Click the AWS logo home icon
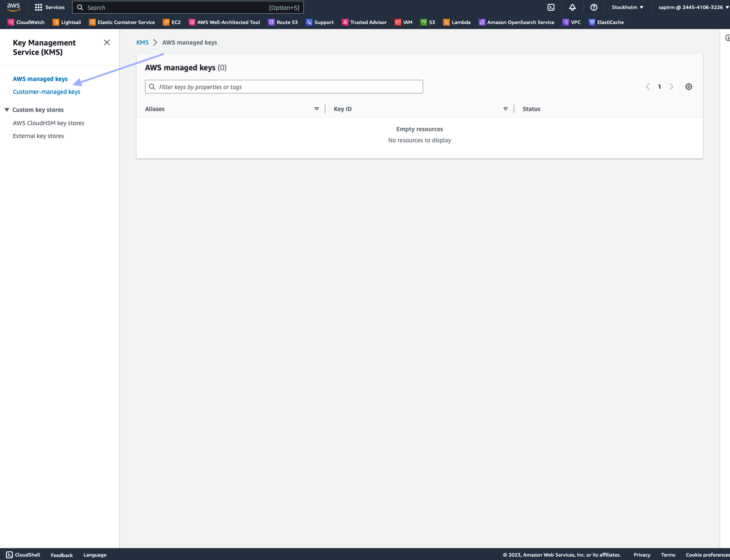Viewport: 730px width, 560px height. click(14, 7)
